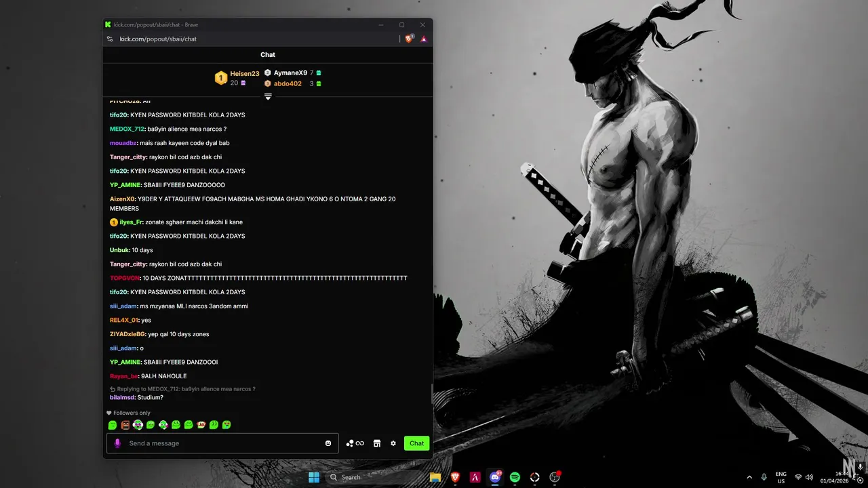This screenshot has width=868, height=488.
Task: Open Discord from the taskbar
Action: point(495,477)
